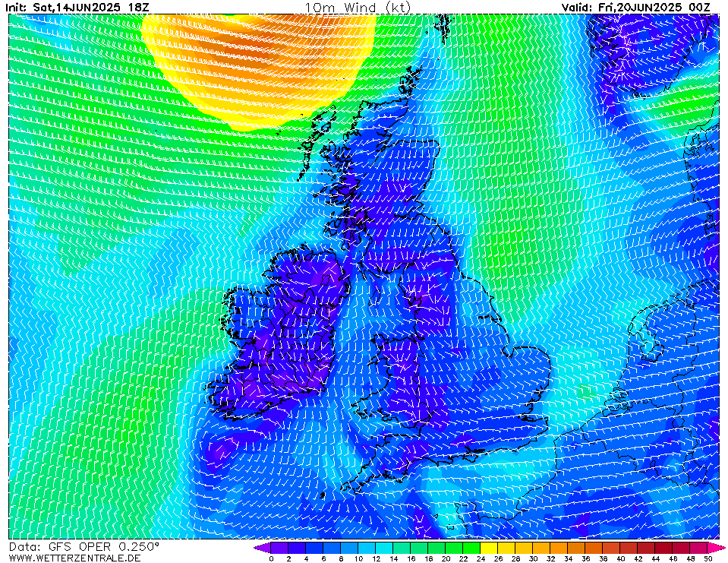Click the crimson legend swatch between 48 and 50
The width and height of the screenshot is (728, 563).
(x=699, y=548)
